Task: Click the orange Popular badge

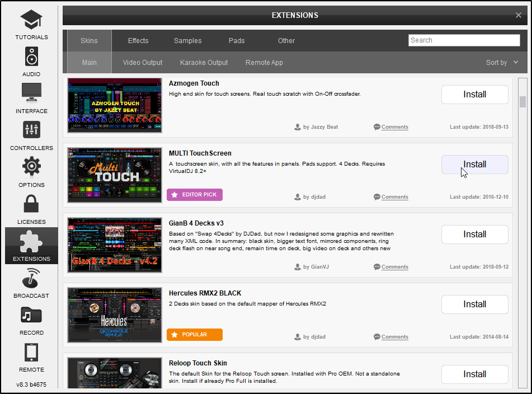Action: tap(195, 335)
